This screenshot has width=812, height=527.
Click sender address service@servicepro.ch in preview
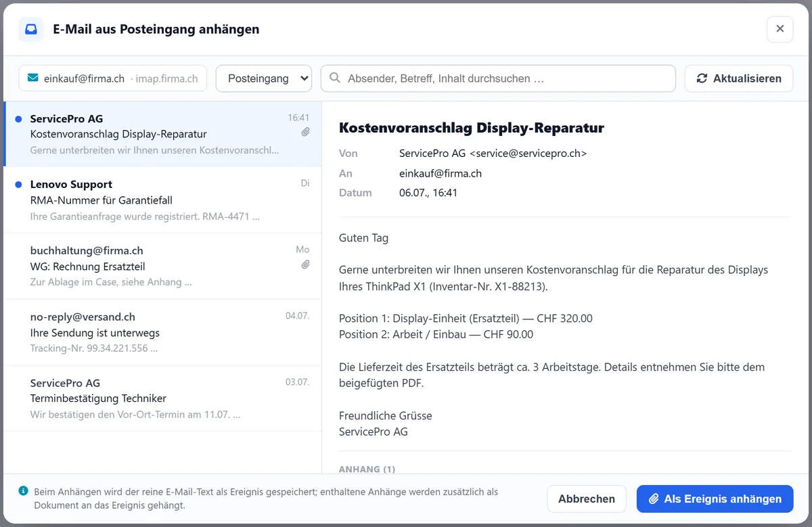528,154
